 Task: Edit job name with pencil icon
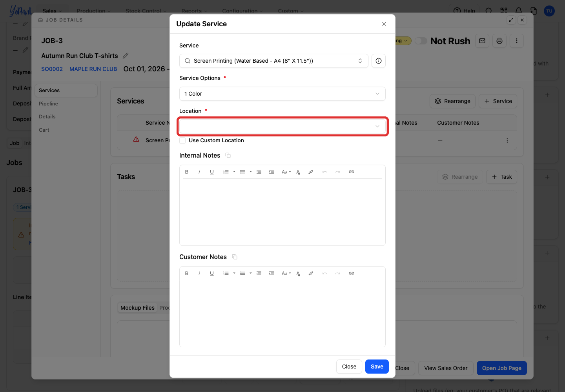click(x=126, y=56)
